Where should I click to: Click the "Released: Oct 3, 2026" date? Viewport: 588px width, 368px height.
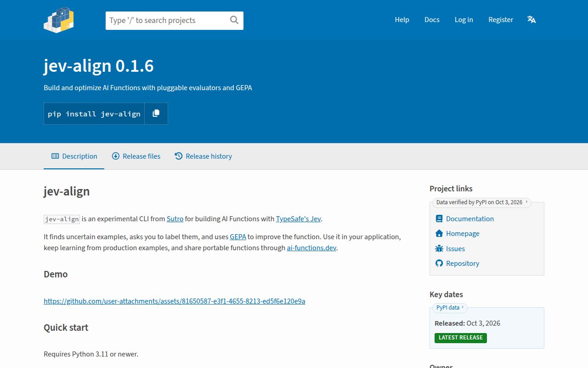point(467,323)
